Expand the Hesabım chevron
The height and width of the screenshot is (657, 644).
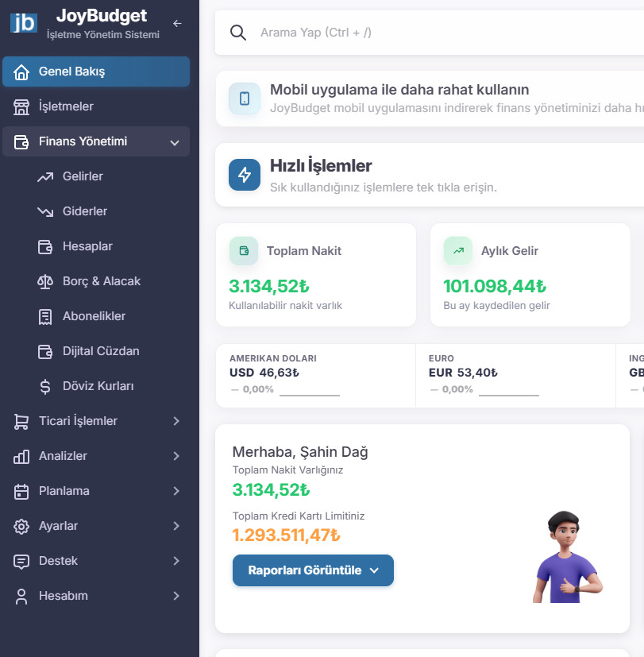176,596
